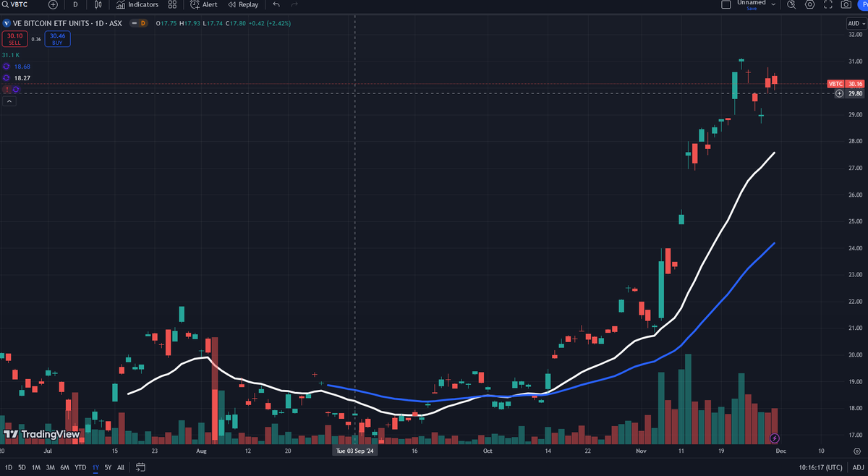Switch to the 1D time range
Image resolution: width=868 pixels, height=476 pixels.
(x=9, y=467)
